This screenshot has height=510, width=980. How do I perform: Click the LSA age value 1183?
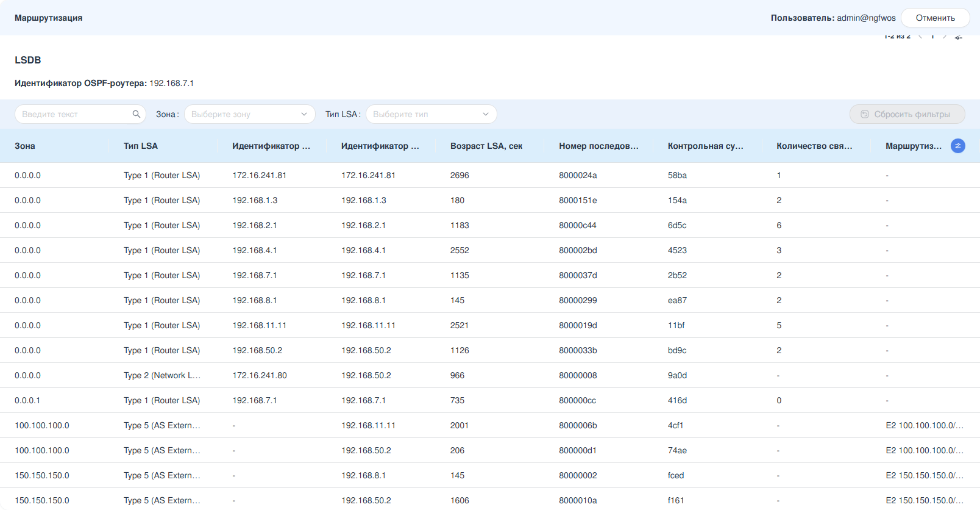pos(460,225)
